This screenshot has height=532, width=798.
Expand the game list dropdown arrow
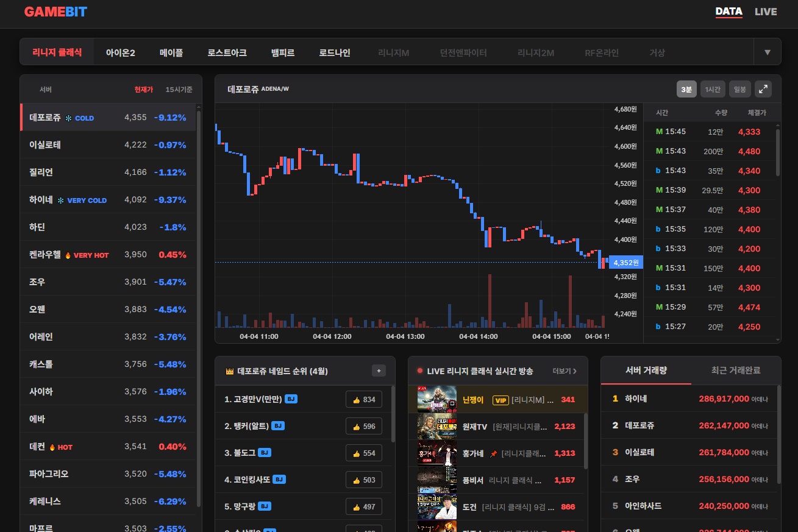[x=767, y=52]
